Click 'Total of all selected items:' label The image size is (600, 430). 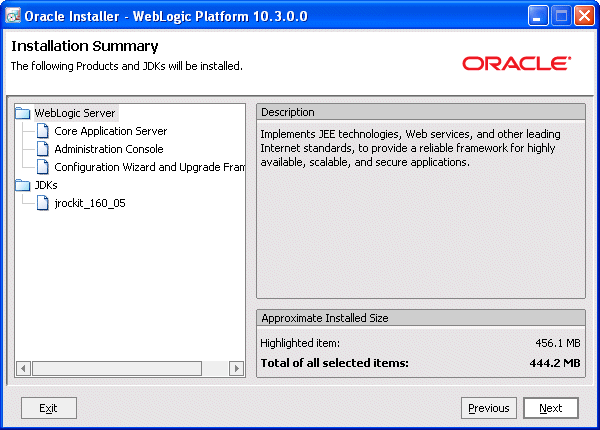(334, 363)
